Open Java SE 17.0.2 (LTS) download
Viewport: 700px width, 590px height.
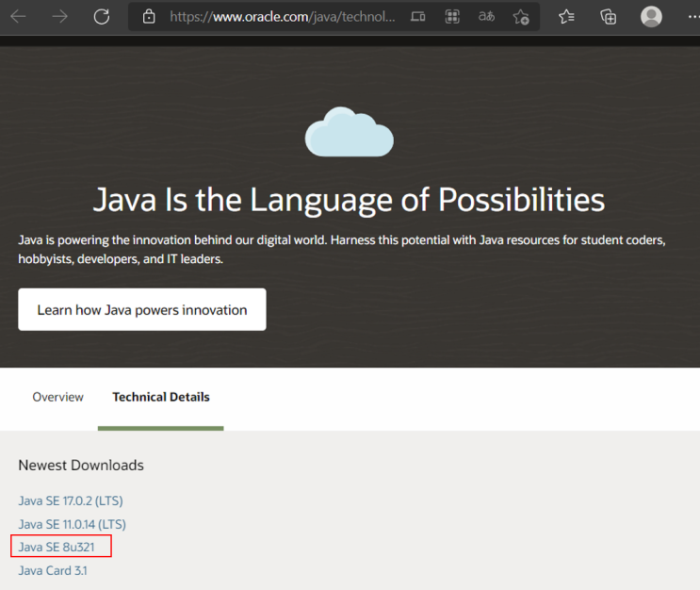(71, 500)
